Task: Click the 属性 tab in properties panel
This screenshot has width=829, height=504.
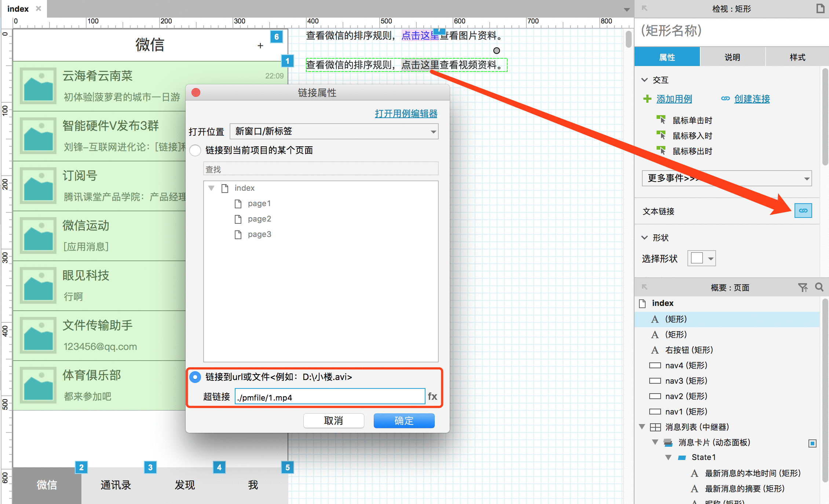Action: click(668, 57)
